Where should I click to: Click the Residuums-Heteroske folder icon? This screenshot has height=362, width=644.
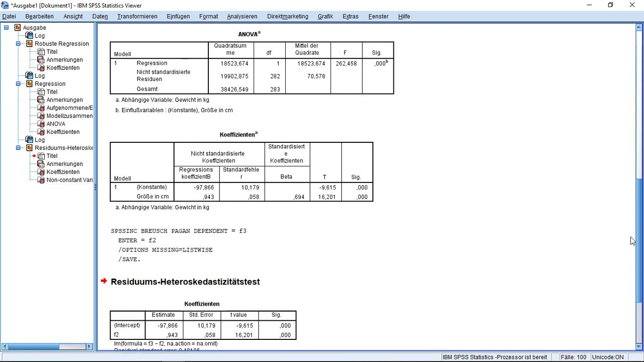pos(29,148)
